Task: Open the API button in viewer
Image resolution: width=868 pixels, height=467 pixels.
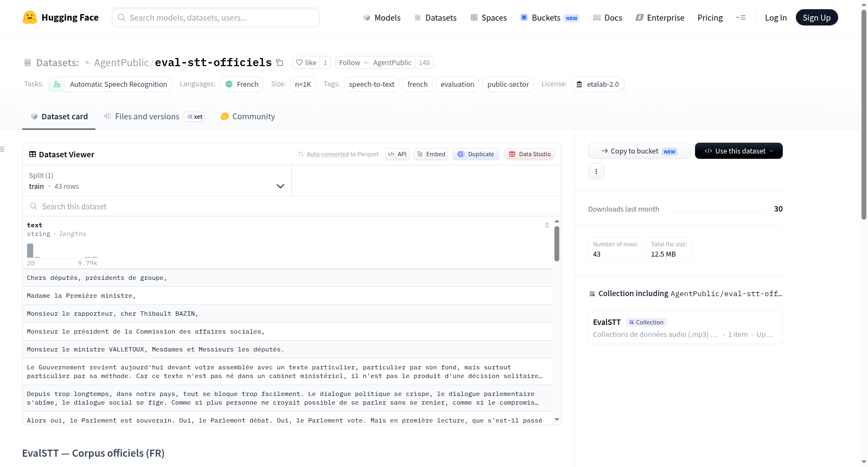Action: (397, 154)
